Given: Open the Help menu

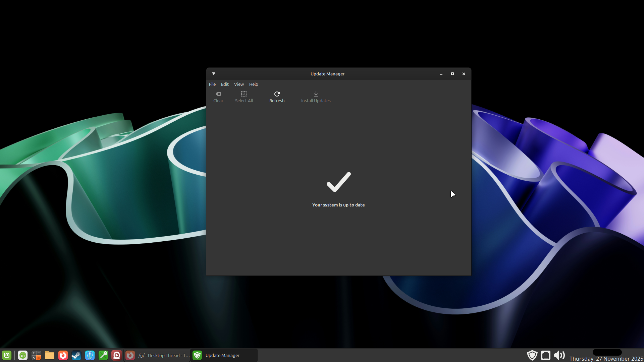Looking at the screenshot, I should pyautogui.click(x=254, y=84).
